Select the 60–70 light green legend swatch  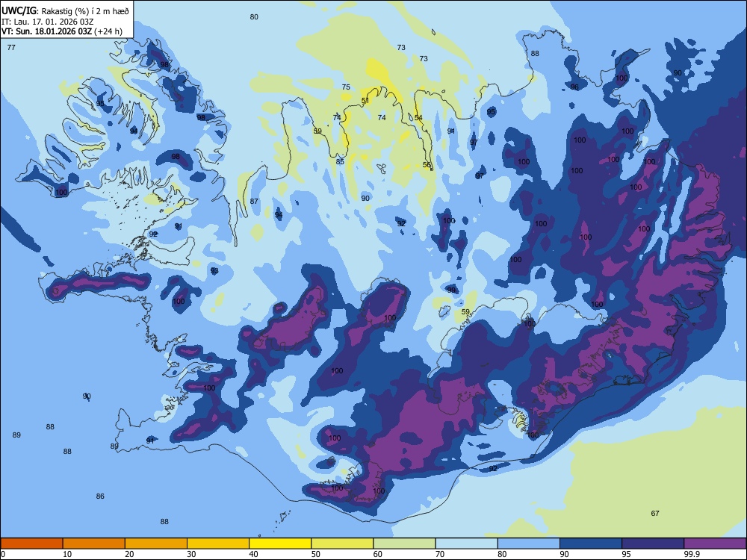[404, 544]
